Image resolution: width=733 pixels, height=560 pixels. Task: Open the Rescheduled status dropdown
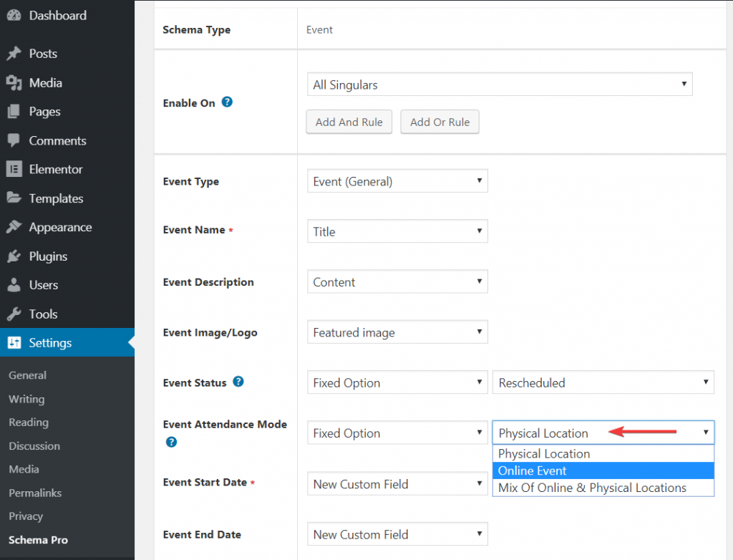click(603, 382)
